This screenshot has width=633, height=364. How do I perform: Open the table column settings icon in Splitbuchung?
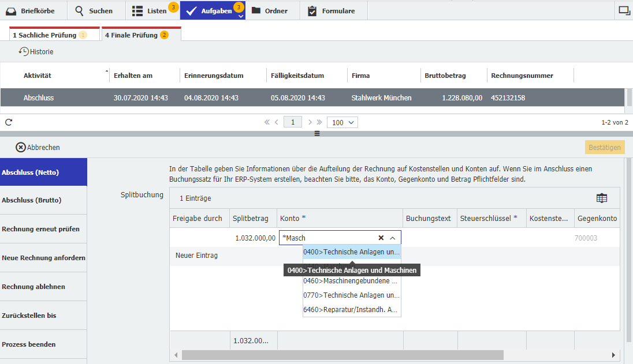point(602,198)
